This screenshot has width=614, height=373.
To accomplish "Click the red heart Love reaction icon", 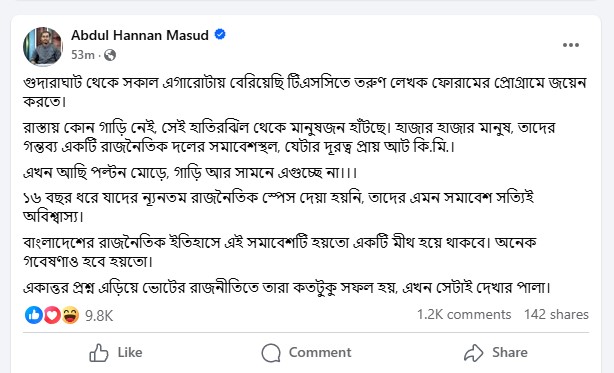I will click(52, 315).
